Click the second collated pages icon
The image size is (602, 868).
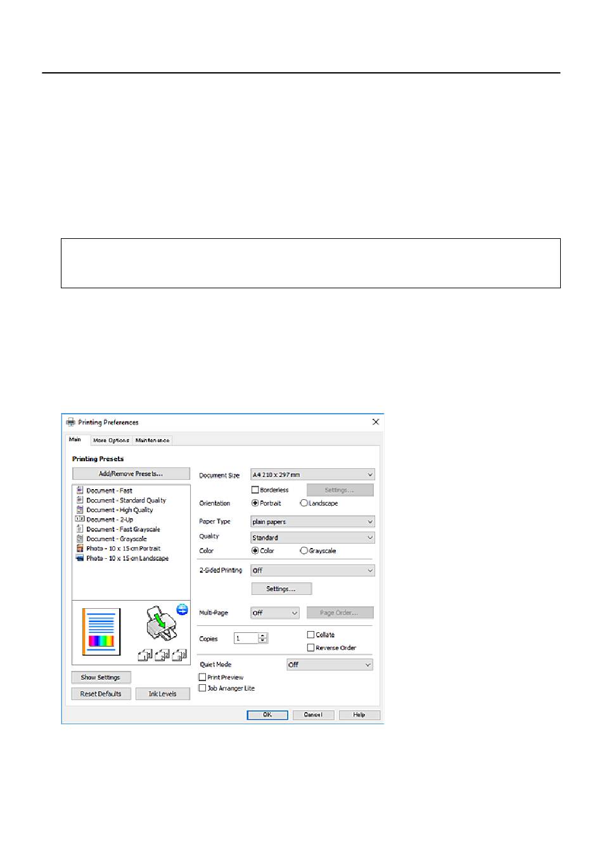pyautogui.click(x=162, y=655)
